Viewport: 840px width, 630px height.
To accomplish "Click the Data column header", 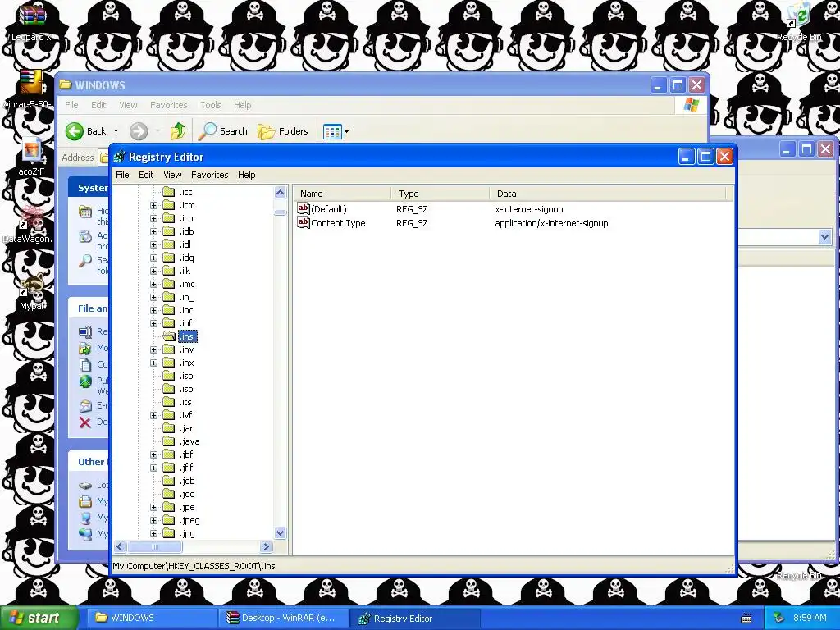I will (608, 194).
